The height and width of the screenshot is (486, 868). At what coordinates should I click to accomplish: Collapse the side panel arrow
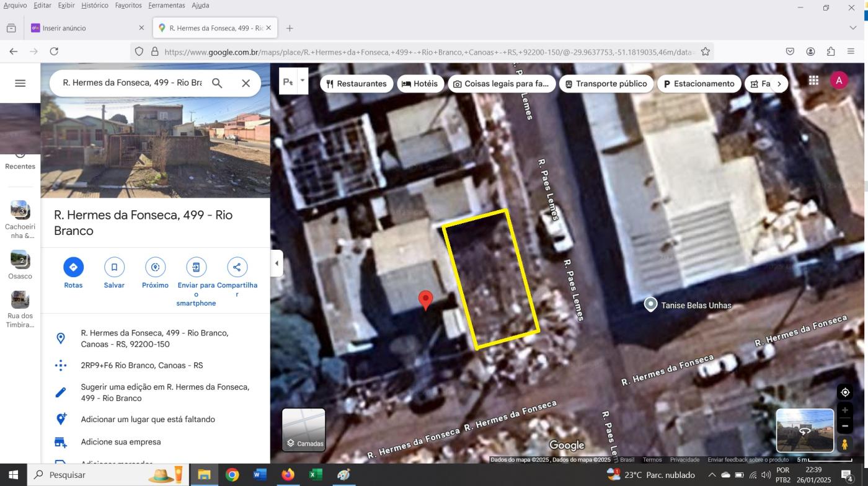tap(277, 263)
